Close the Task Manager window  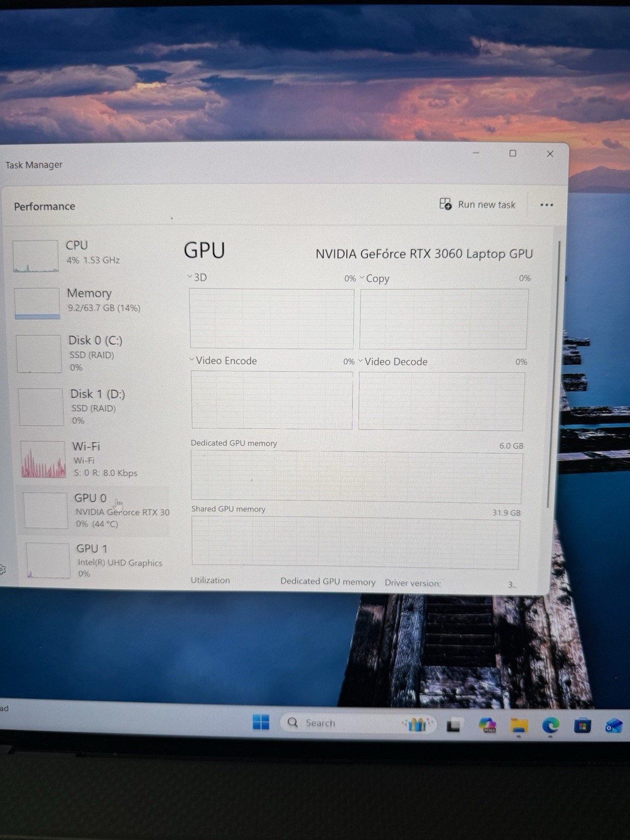[x=550, y=154]
